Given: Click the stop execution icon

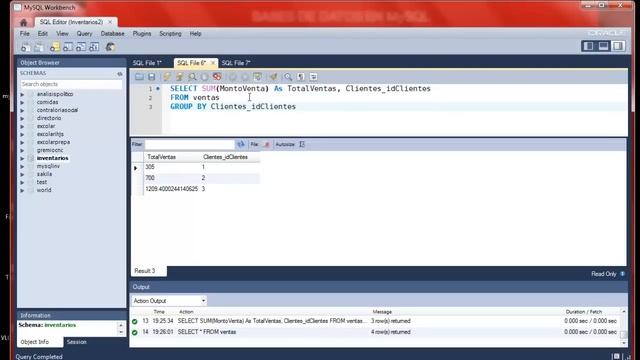Looking at the screenshot, I should point(204,77).
